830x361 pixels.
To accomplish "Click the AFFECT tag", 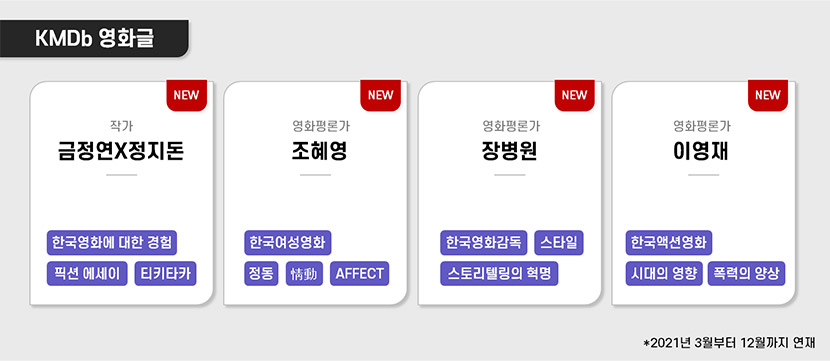I will click(359, 273).
